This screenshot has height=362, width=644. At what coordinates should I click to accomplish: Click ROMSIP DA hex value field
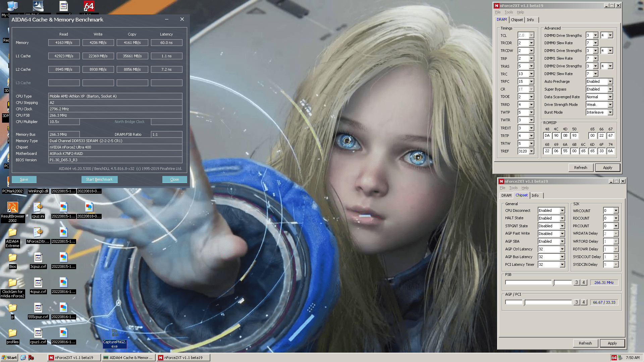(547, 135)
